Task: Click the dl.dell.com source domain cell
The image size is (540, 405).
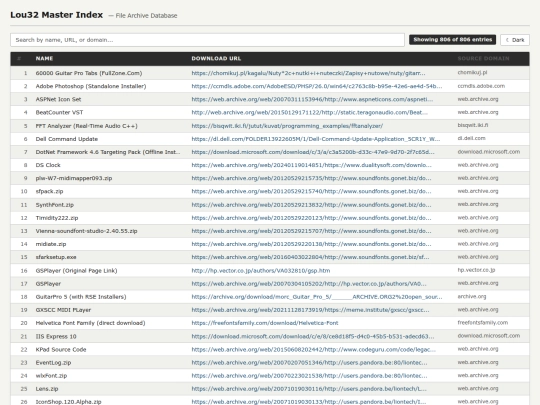Action: [471, 138]
